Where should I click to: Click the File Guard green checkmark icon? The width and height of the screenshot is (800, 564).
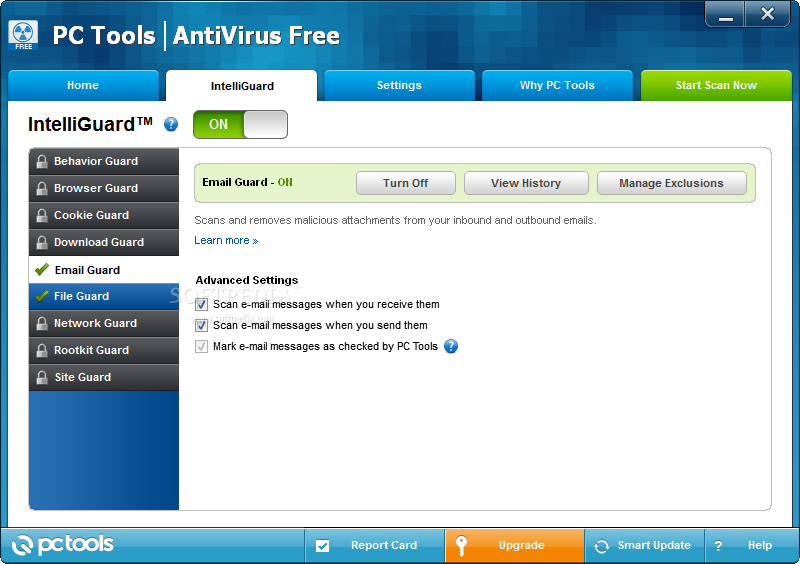point(42,296)
